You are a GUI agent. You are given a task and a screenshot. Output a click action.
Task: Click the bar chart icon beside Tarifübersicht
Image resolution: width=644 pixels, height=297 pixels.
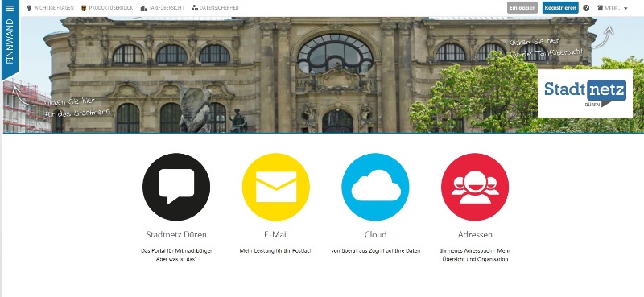tap(143, 8)
